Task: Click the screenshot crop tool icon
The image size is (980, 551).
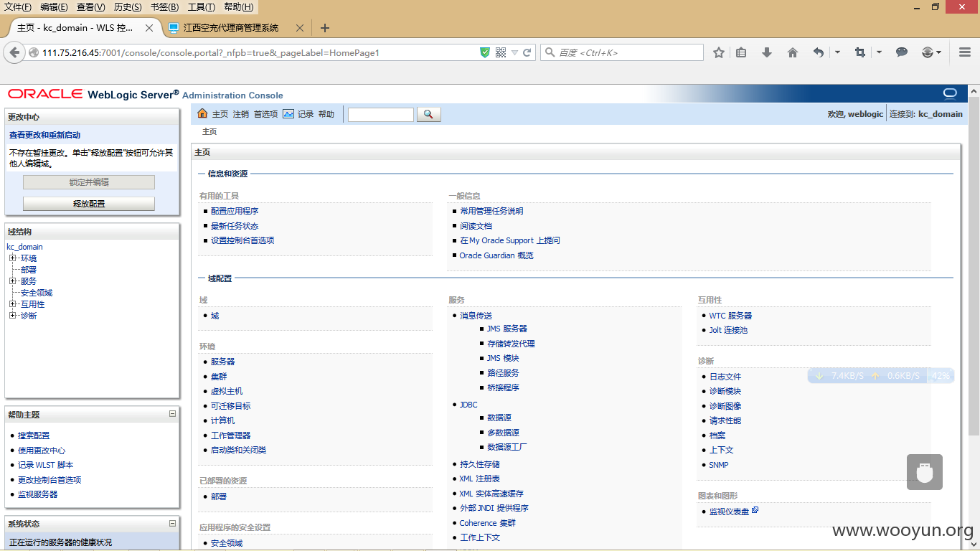Action: [x=860, y=52]
